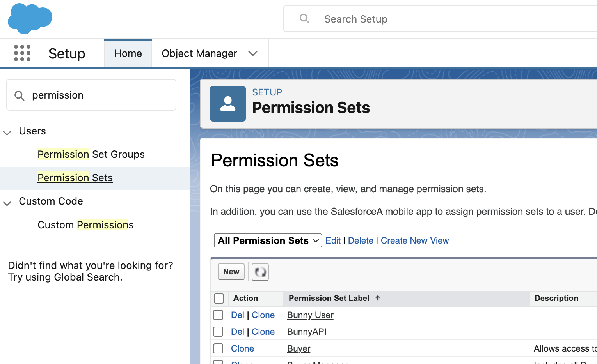Click the Description column header

[556, 298]
